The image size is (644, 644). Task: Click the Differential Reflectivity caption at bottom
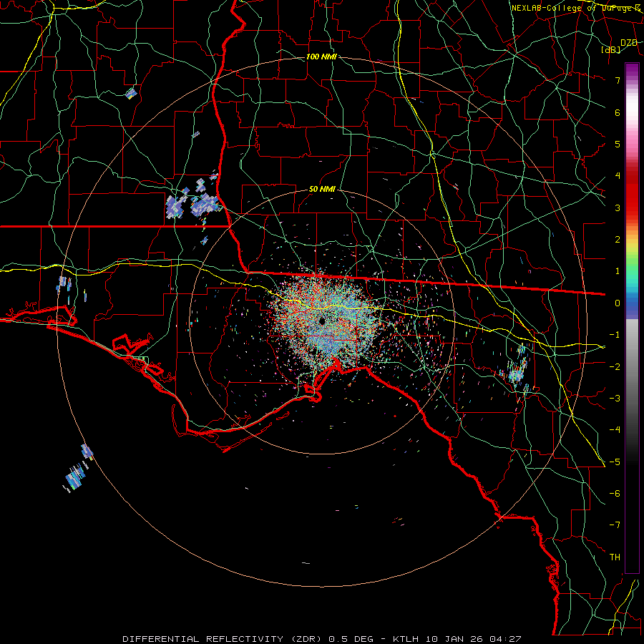(x=321, y=639)
